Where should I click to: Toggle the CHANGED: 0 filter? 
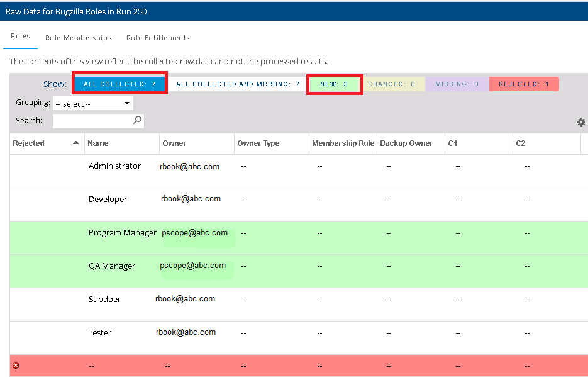(x=394, y=83)
